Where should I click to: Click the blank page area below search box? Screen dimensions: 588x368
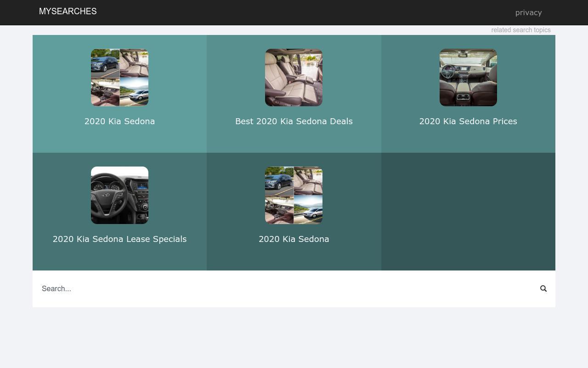click(x=294, y=338)
